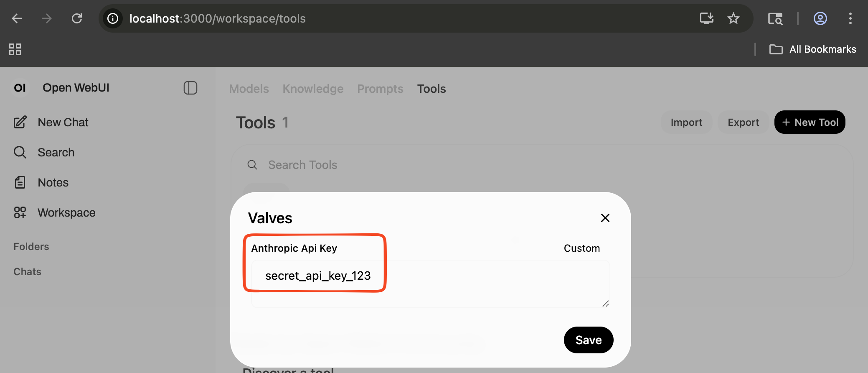
Task: Switch to the Knowledge tab
Action: [x=313, y=89]
